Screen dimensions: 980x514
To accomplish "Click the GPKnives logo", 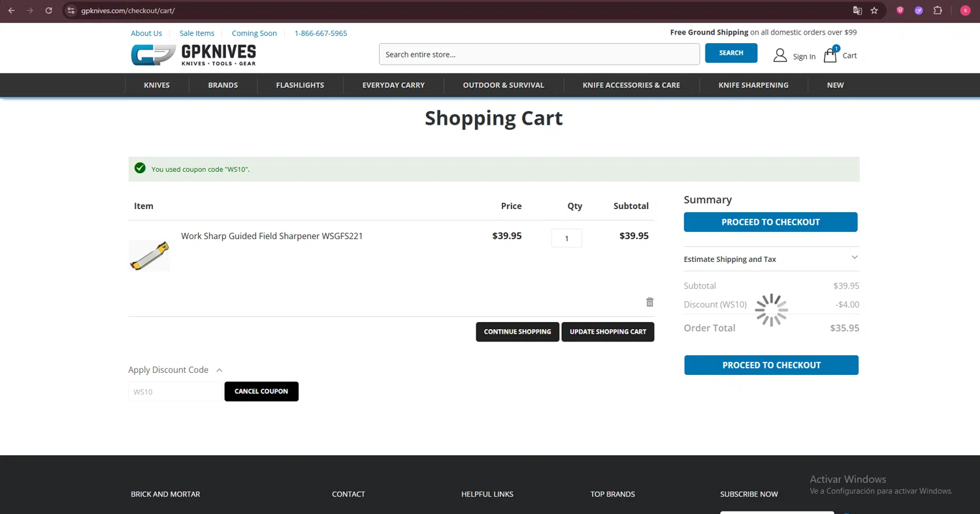I will pyautogui.click(x=193, y=55).
